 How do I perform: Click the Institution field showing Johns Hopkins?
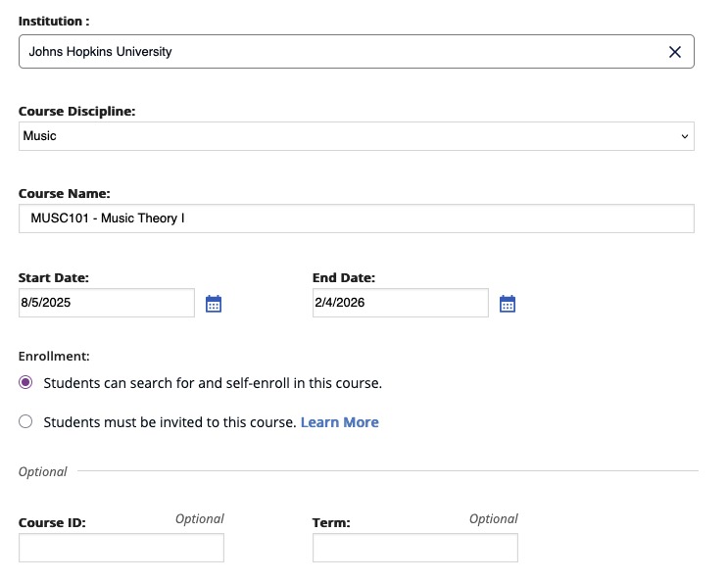(357, 52)
